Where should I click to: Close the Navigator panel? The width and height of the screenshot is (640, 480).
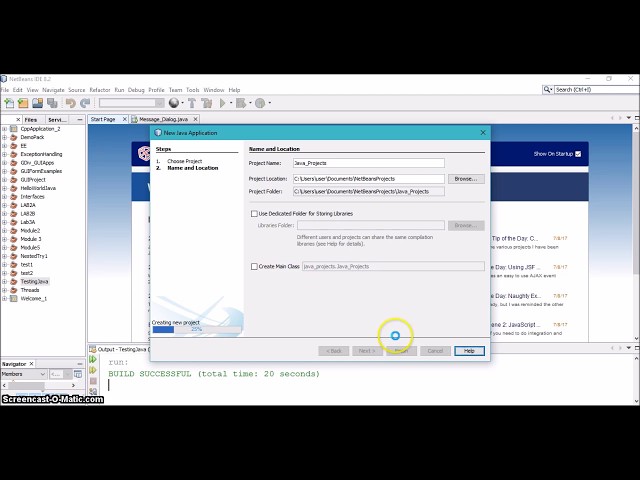(x=31, y=363)
